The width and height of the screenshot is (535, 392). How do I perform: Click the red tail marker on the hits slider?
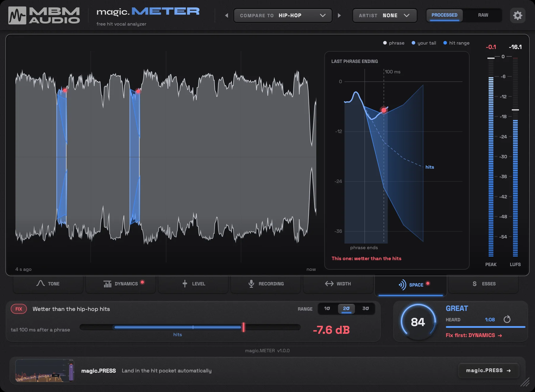point(244,327)
